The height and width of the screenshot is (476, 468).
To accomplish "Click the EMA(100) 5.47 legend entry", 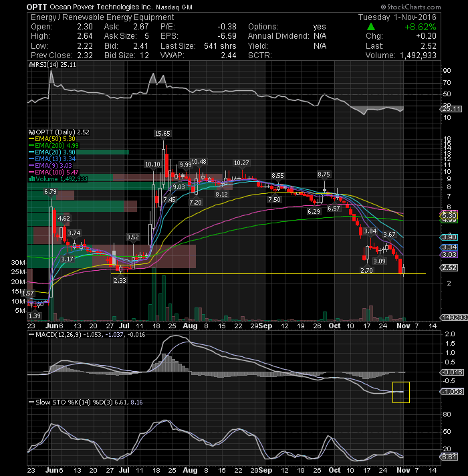I will pos(53,172).
